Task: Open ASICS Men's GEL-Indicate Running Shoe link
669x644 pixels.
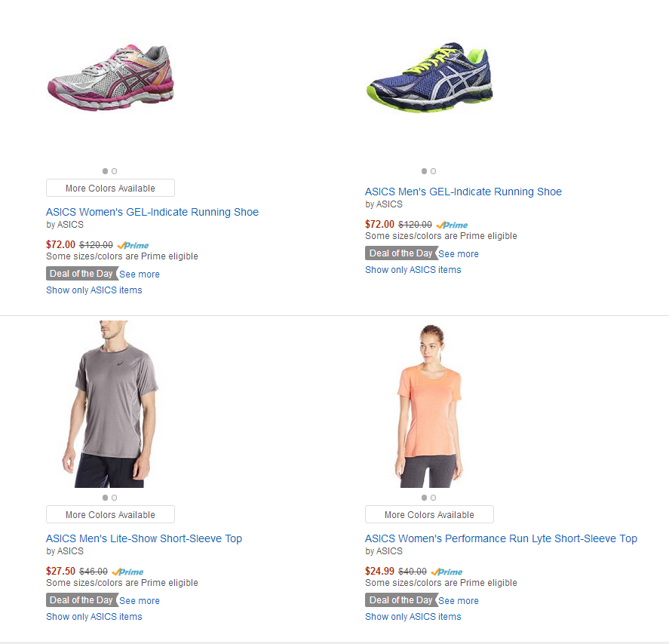Action: point(463,192)
